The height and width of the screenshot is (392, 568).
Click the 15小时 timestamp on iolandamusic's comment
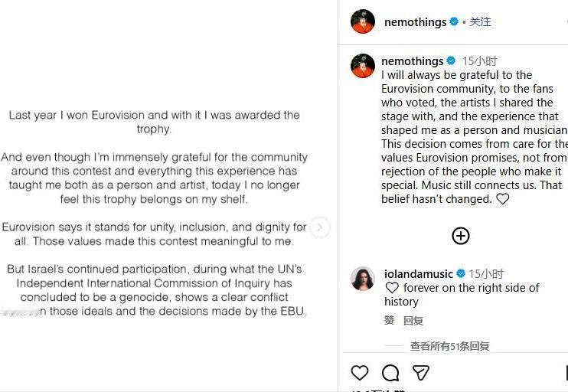(x=486, y=273)
